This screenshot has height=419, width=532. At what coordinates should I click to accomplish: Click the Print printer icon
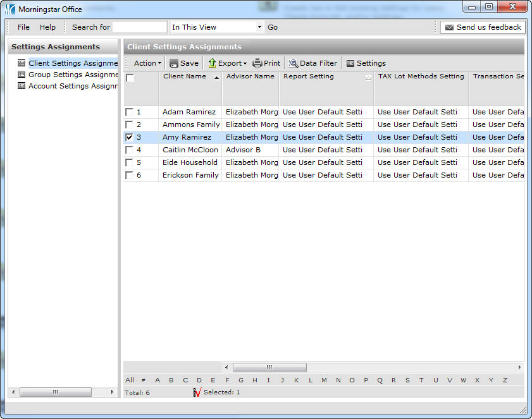(x=257, y=63)
